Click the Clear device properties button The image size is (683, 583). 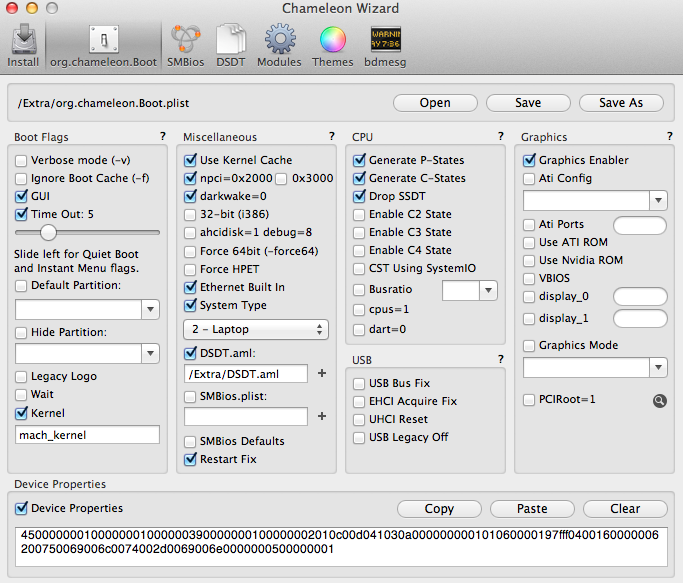point(625,508)
